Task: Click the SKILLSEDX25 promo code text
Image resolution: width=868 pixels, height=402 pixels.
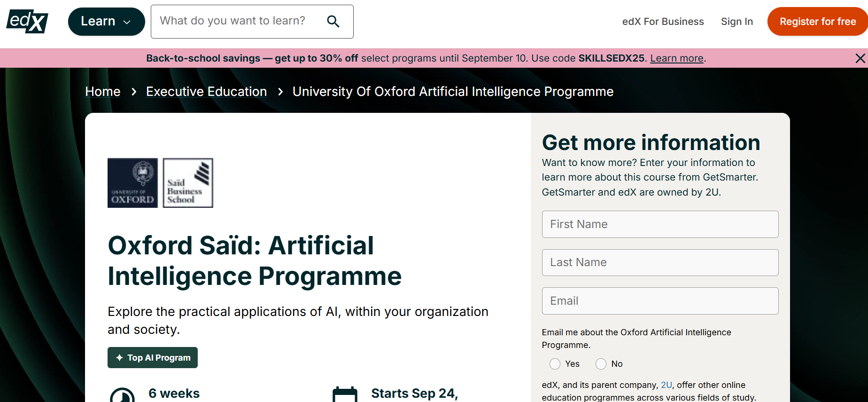Action: [x=612, y=58]
